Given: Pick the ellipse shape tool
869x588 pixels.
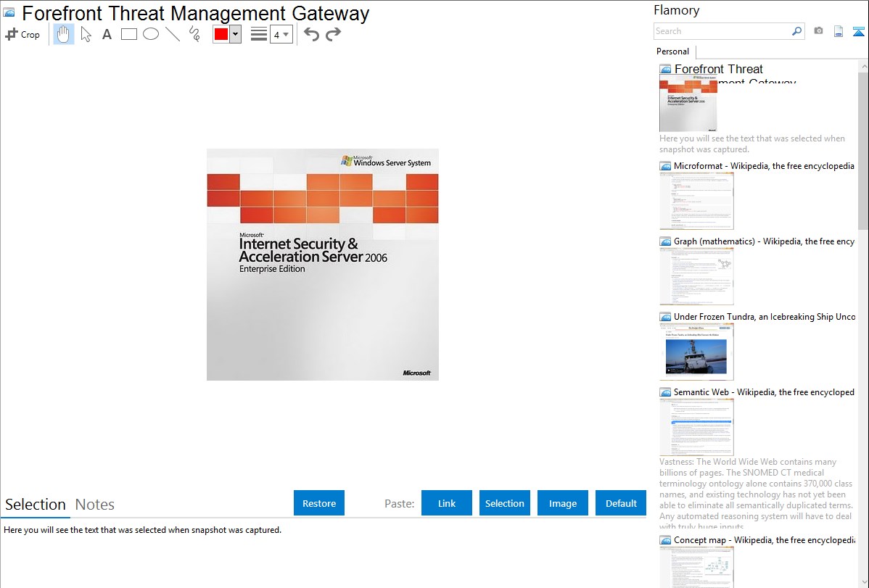Looking at the screenshot, I should click(x=151, y=34).
